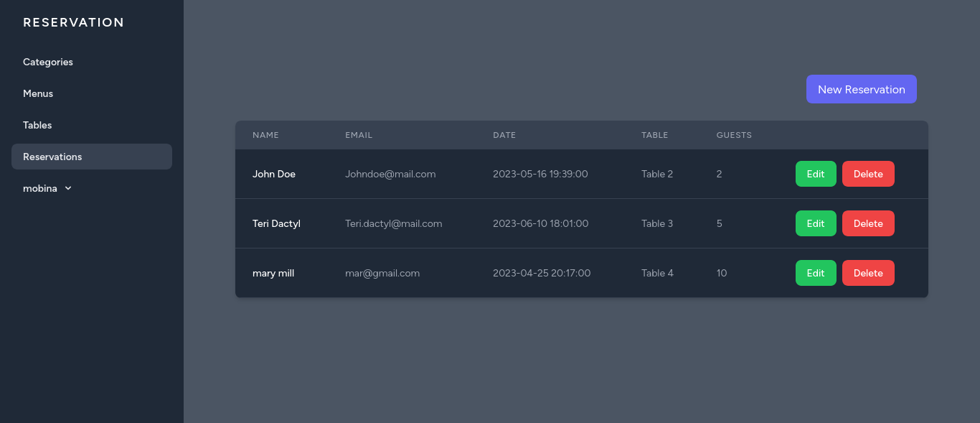The image size is (980, 423).
Task: Click the DATE column header
Action: (x=504, y=135)
